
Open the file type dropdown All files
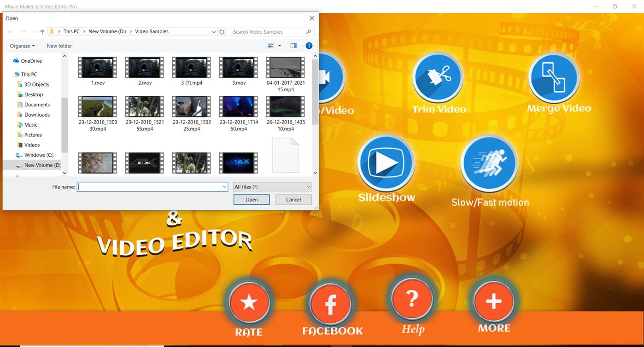[273, 187]
